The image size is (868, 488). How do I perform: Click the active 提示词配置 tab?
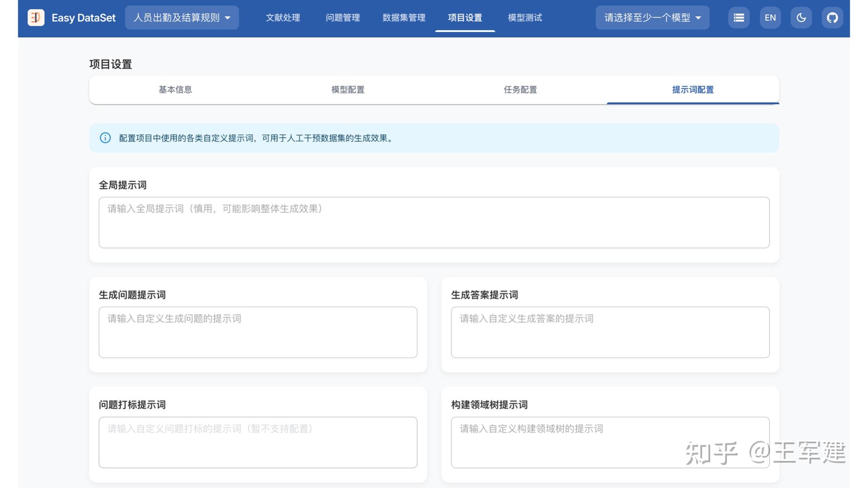pyautogui.click(x=693, y=90)
